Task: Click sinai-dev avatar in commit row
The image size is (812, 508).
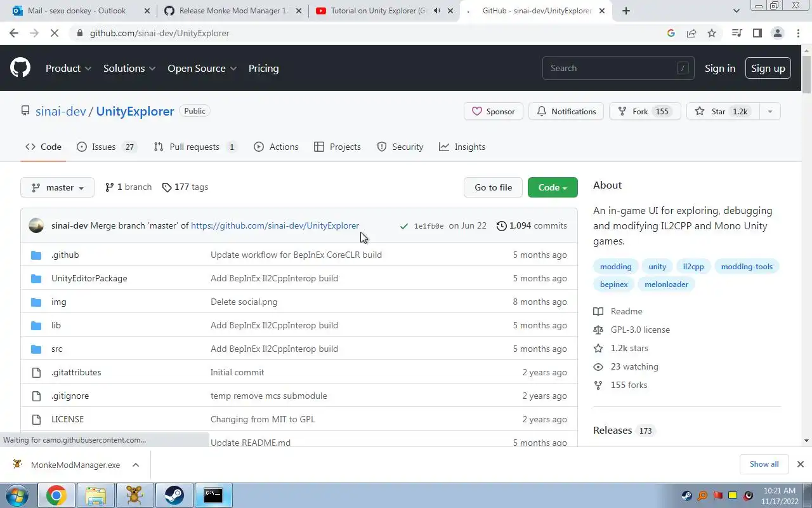Action: (36, 225)
